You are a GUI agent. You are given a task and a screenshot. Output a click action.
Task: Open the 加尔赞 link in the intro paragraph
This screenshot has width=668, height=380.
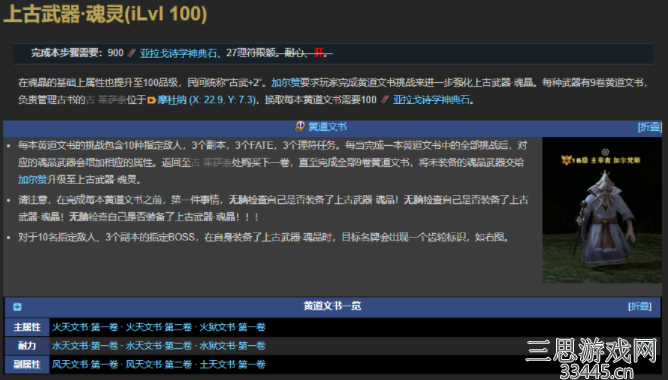285,83
